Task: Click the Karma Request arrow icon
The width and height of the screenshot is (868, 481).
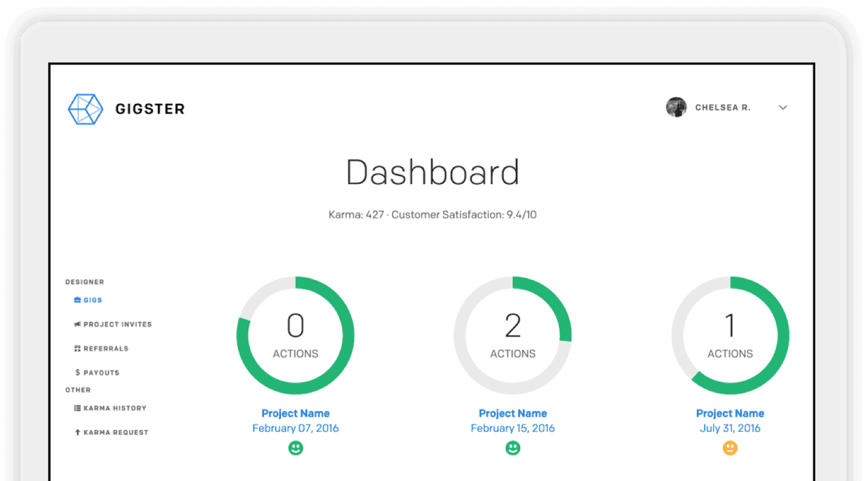Action: (77, 432)
